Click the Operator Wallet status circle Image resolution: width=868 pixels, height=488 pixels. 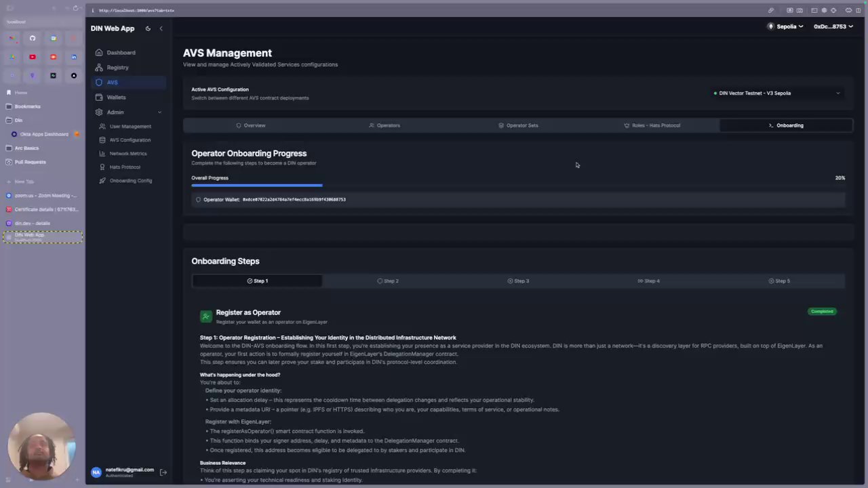click(198, 199)
